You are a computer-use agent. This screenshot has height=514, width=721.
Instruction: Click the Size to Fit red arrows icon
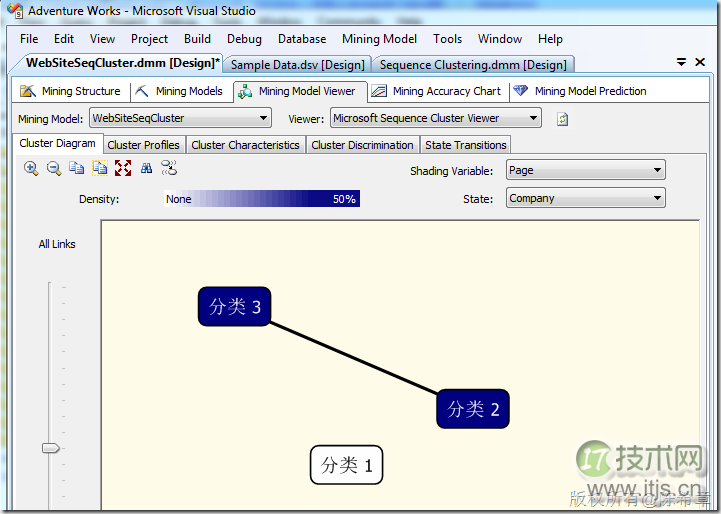[123, 169]
